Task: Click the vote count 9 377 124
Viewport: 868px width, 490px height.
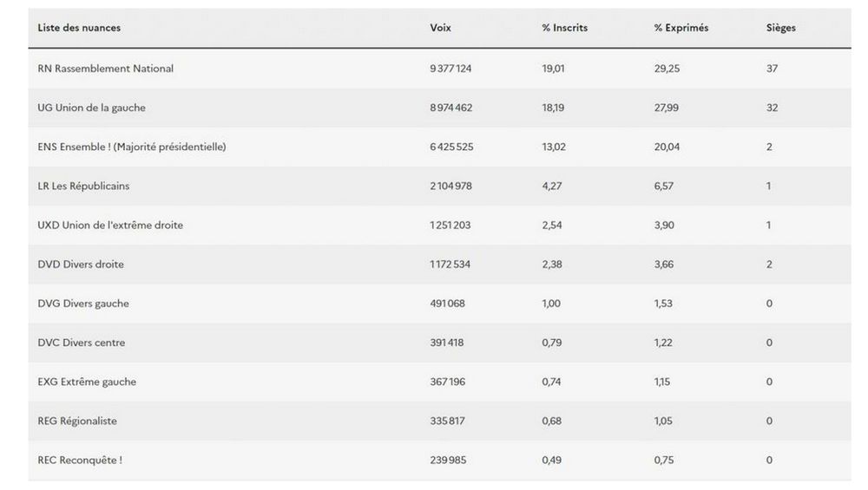Action: pyautogui.click(x=451, y=69)
